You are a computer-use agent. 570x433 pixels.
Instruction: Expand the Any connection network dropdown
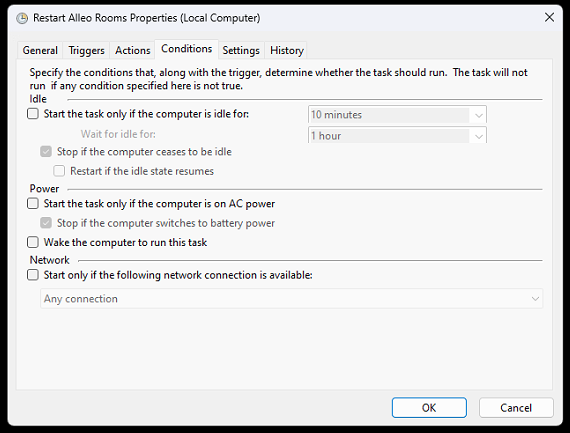tap(292, 299)
